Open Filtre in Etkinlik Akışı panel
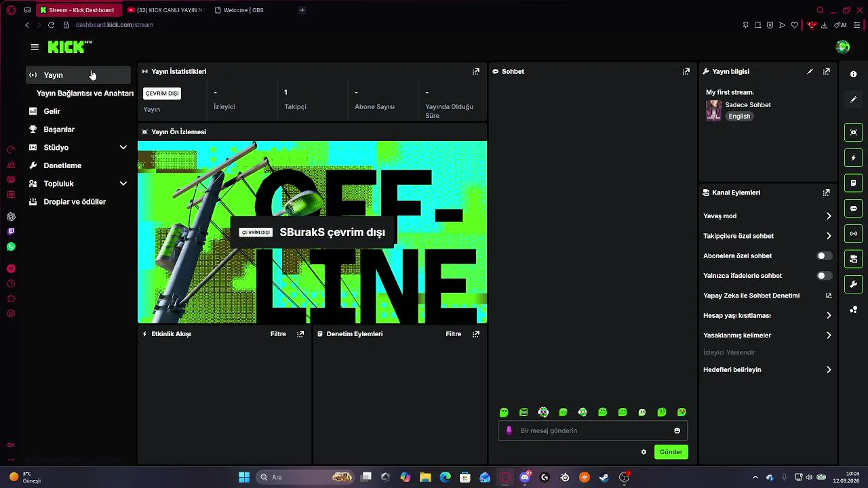Screen dimensions: 868x488 coord(278,334)
